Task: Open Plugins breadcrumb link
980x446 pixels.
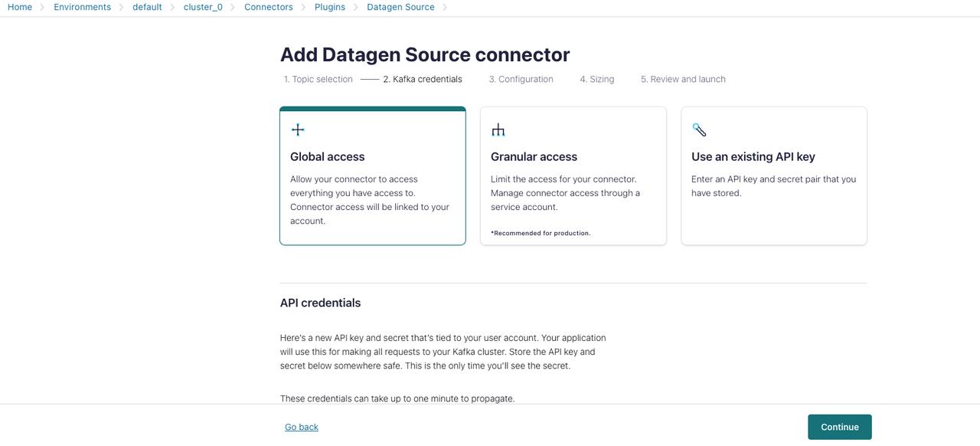Action: [x=330, y=7]
